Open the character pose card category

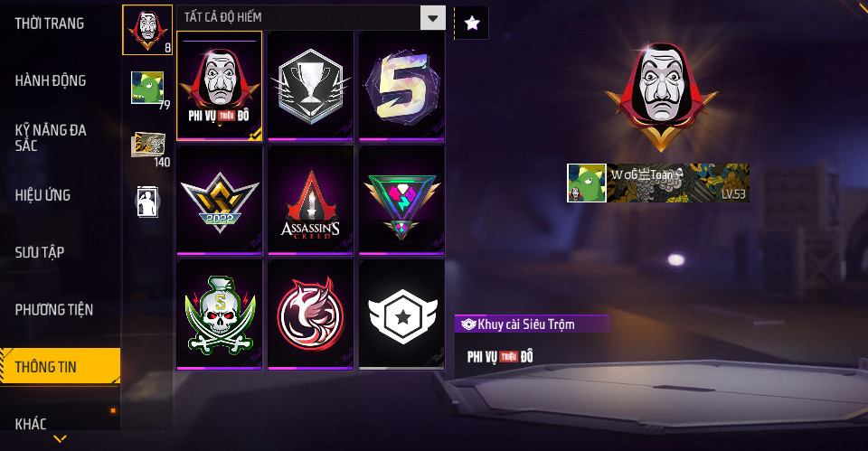click(x=147, y=202)
